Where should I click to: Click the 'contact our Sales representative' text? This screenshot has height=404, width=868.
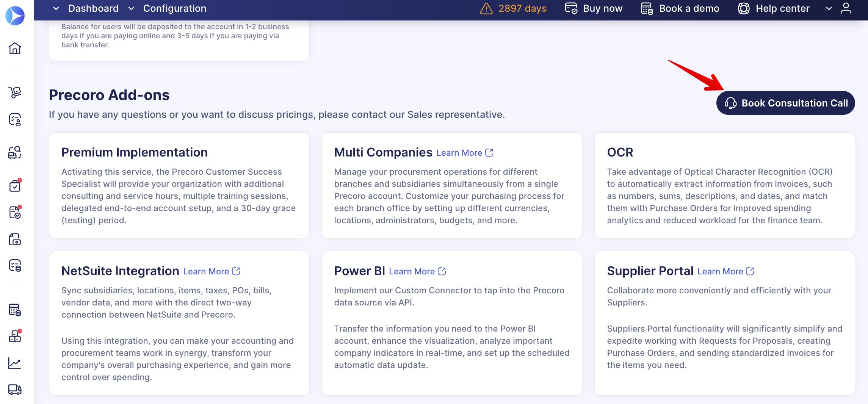[428, 114]
